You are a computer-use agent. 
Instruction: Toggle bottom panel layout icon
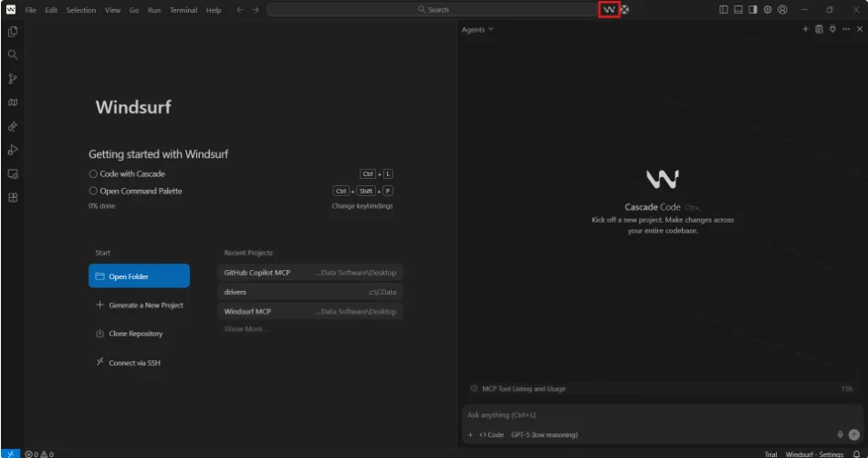coord(737,9)
